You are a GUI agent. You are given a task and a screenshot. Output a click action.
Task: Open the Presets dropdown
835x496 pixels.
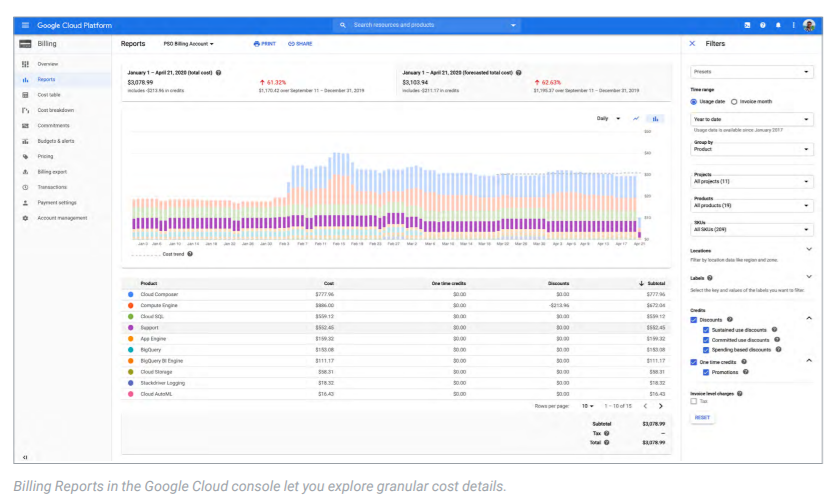[x=751, y=71]
